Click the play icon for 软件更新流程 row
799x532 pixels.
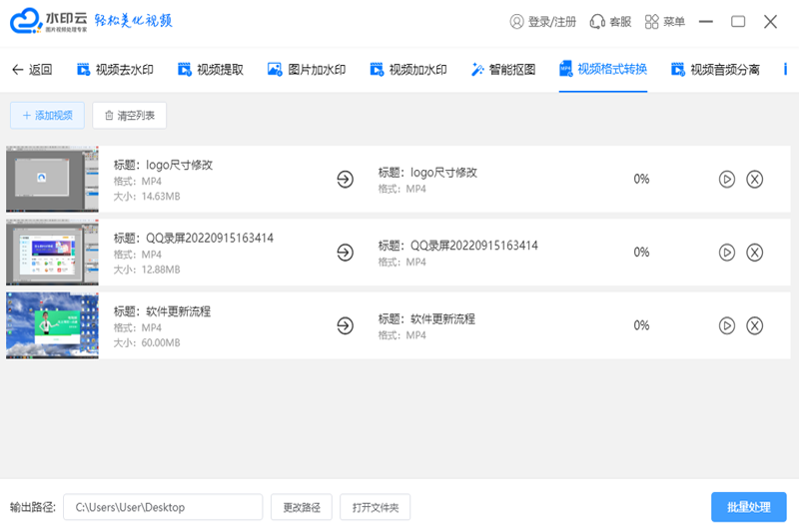tap(727, 325)
